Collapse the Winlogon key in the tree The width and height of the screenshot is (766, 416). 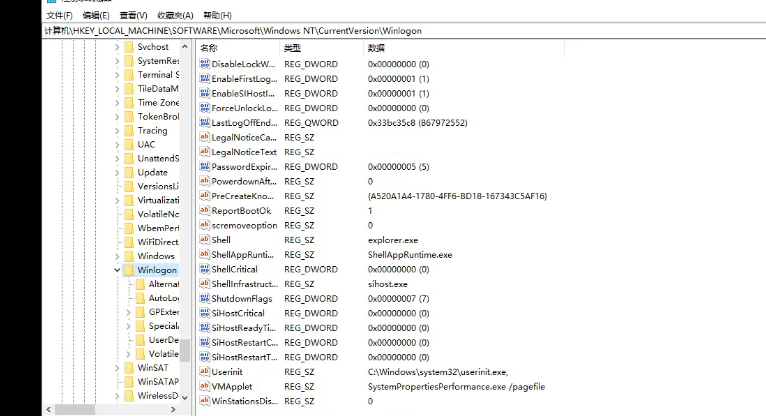[x=116, y=270]
